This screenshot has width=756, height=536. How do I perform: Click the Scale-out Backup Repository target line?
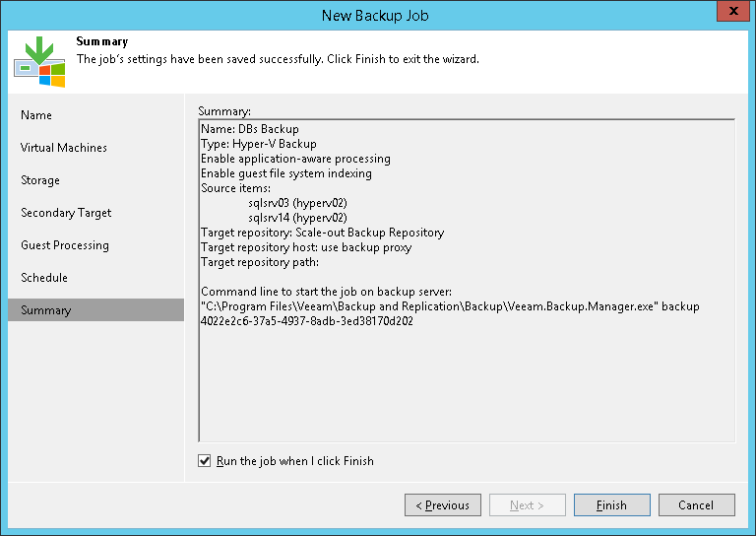tap(322, 233)
